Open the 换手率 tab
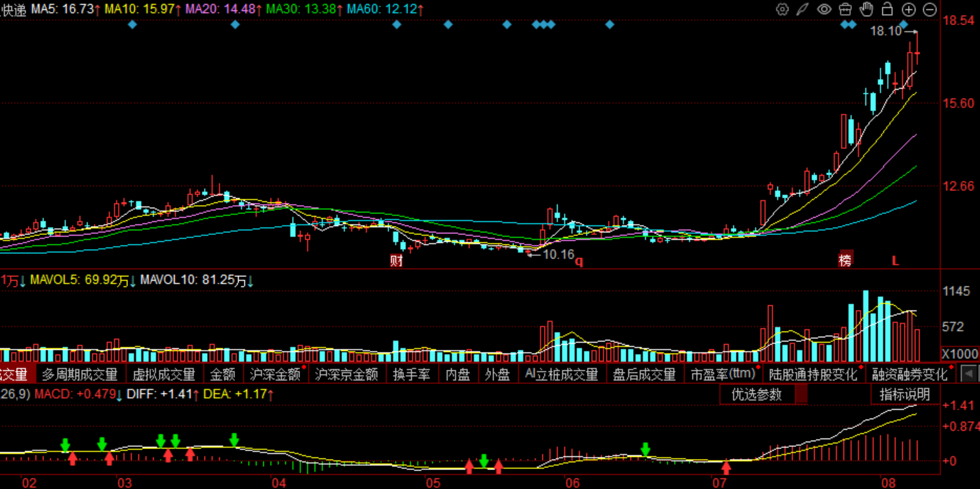Image resolution: width=980 pixels, height=489 pixels. tap(411, 374)
